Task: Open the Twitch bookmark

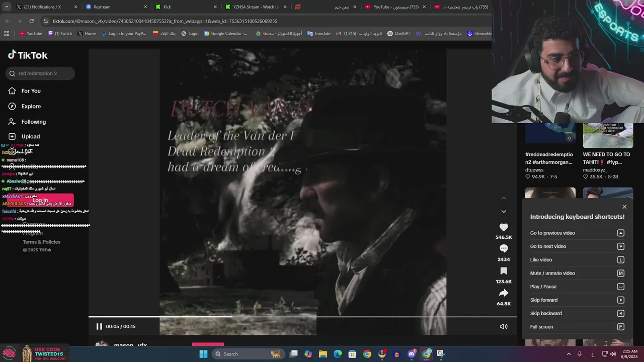Action: pos(60,34)
